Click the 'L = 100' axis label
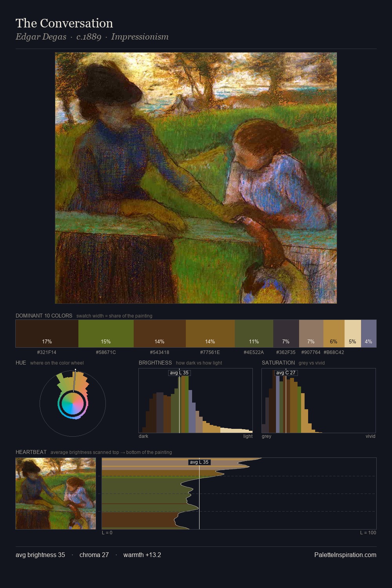392x588 pixels. [368, 533]
